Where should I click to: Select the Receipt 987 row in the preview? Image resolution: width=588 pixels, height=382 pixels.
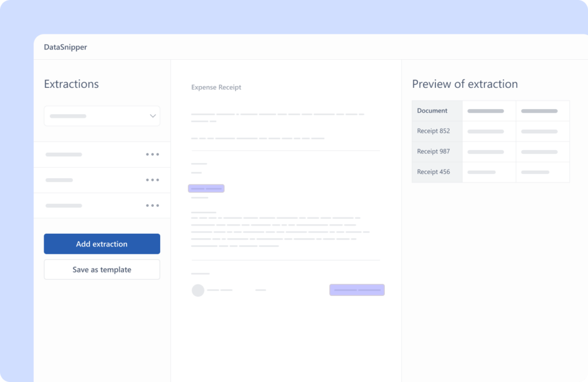click(x=434, y=152)
